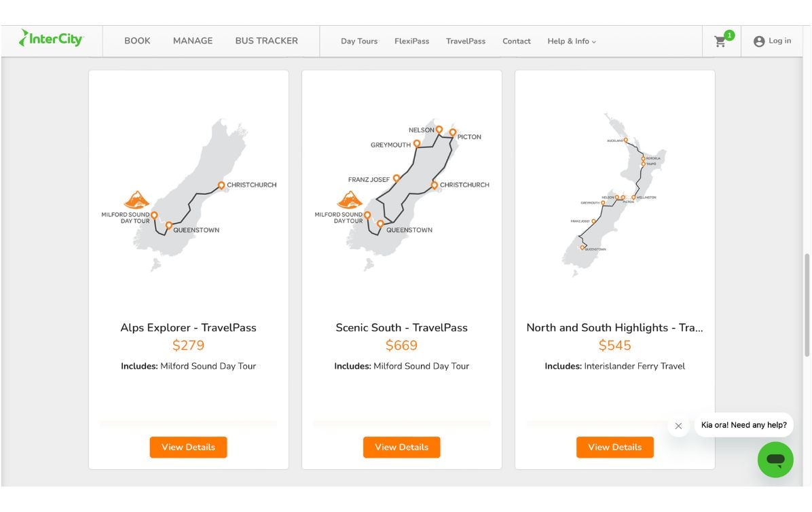
Task: Click the Nelson pin on Scenic South map
Action: pos(439,130)
